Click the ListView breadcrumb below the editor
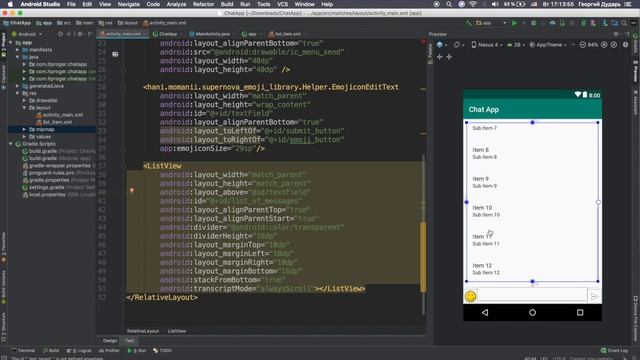Viewport: 640px width, 360px height. tap(177, 331)
